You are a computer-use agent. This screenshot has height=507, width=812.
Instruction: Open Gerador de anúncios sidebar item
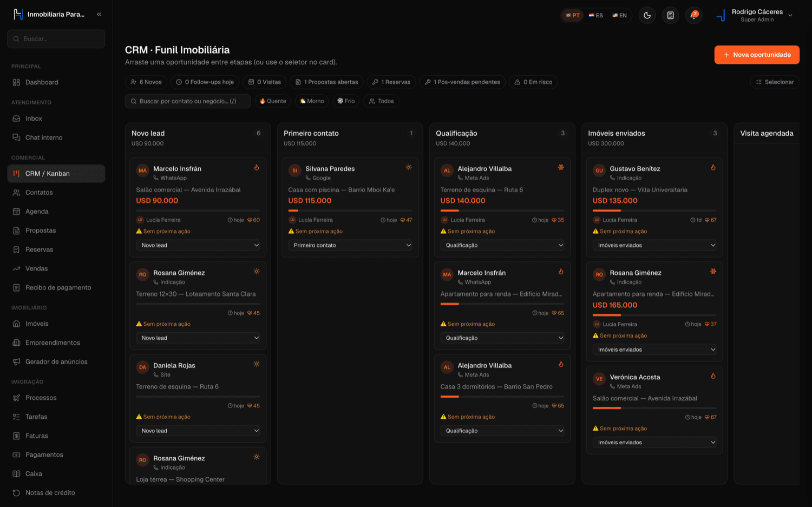56,362
